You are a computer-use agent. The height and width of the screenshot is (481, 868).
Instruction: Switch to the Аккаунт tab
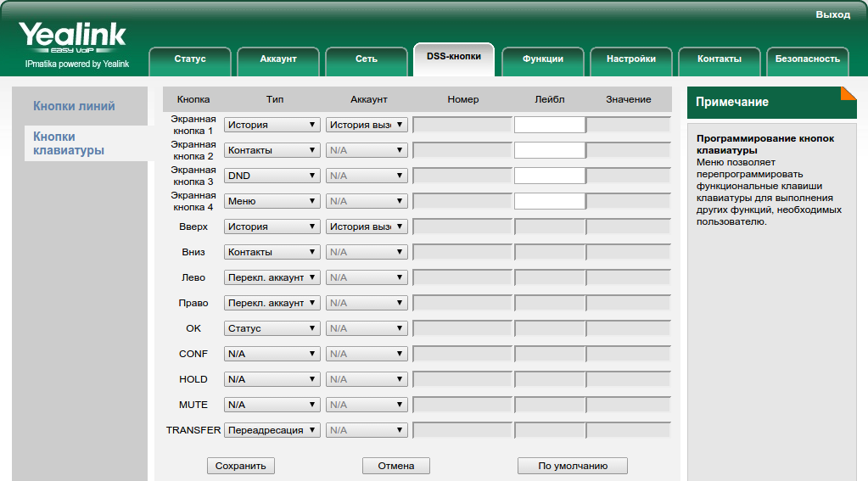[278, 59]
